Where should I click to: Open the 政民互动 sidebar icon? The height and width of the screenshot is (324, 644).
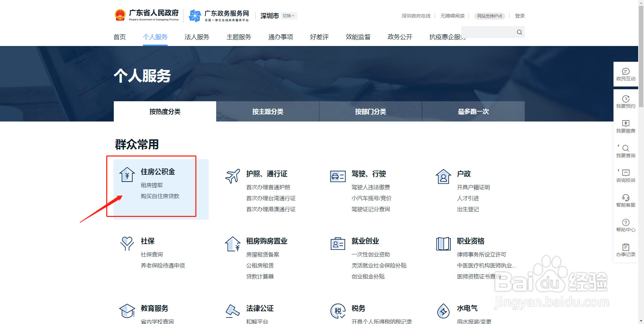(626, 71)
